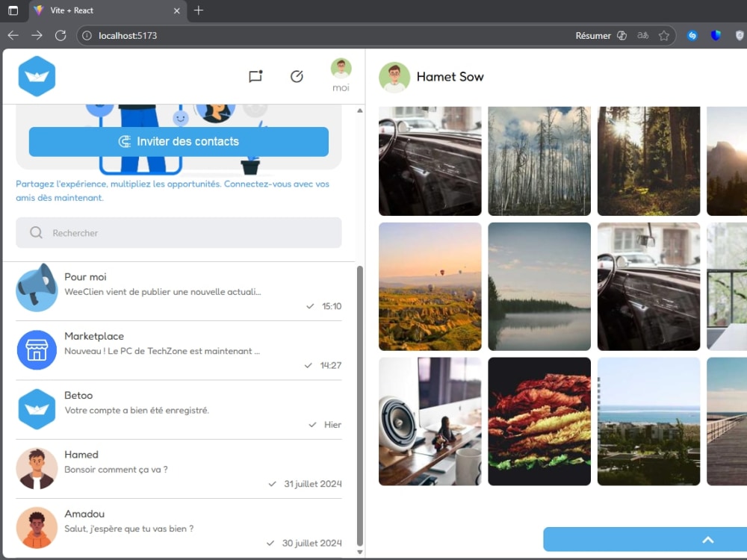Open the Betoo conversation

179,409
